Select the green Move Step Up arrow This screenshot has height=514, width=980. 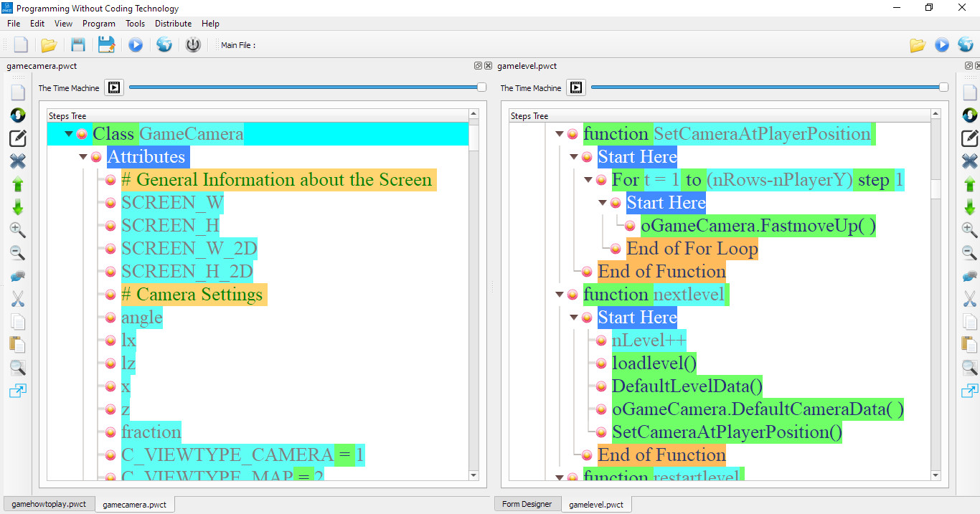coord(18,184)
